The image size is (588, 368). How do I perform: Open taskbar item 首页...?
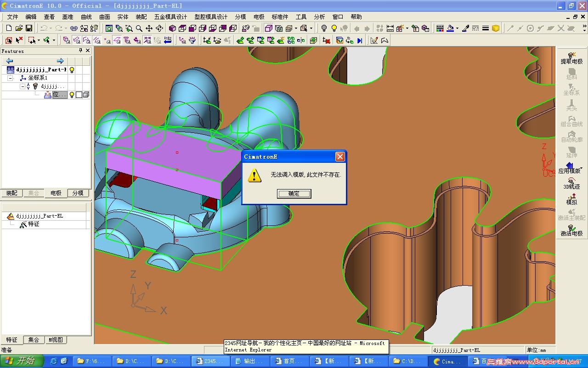pyautogui.click(x=289, y=361)
